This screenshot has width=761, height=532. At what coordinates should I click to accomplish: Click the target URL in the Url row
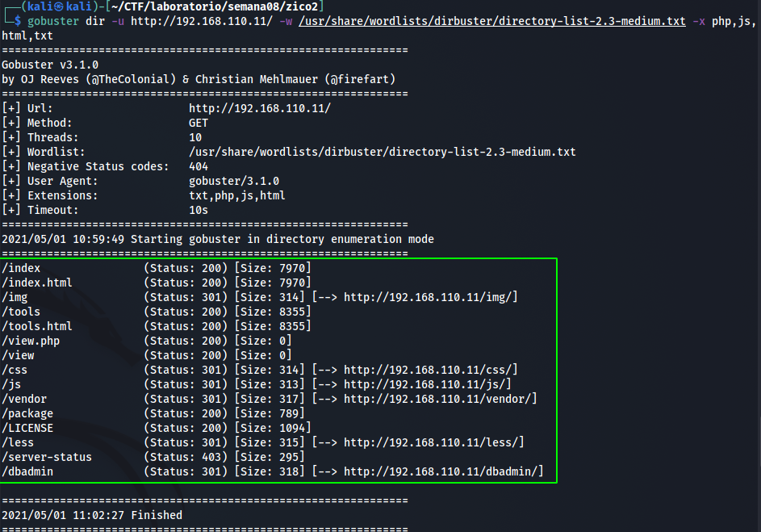click(x=259, y=108)
